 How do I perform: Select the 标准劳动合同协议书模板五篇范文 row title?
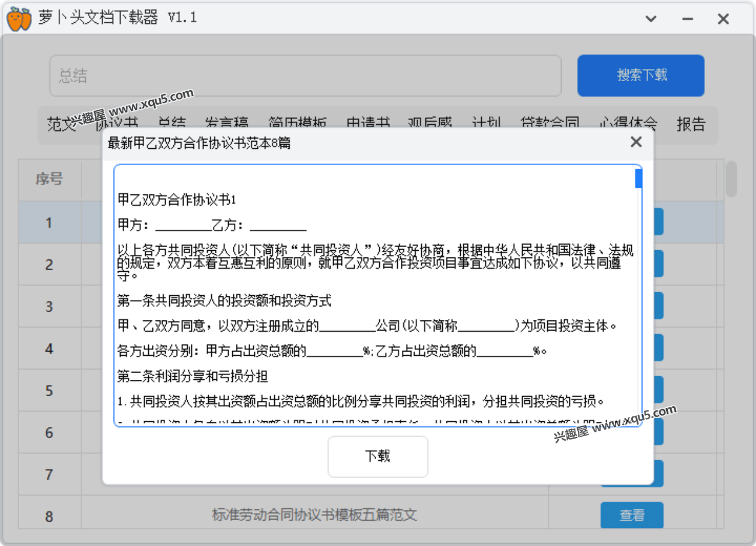314,515
